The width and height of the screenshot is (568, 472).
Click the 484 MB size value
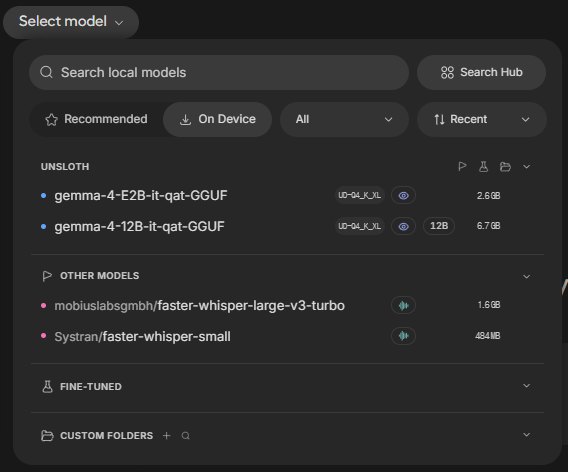click(x=488, y=336)
